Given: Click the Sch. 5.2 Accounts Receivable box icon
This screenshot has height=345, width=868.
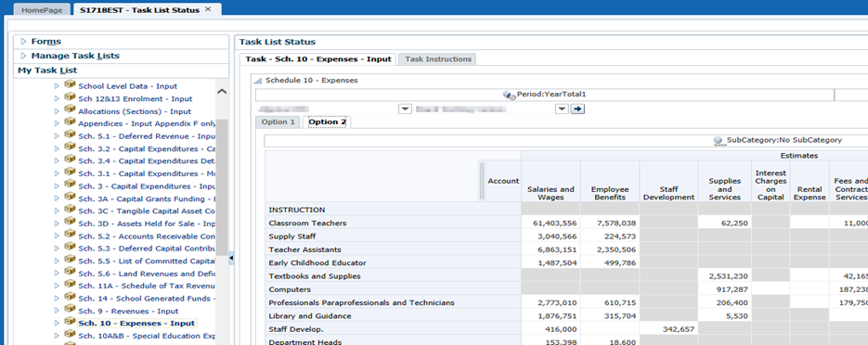Looking at the screenshot, I should [x=70, y=235].
